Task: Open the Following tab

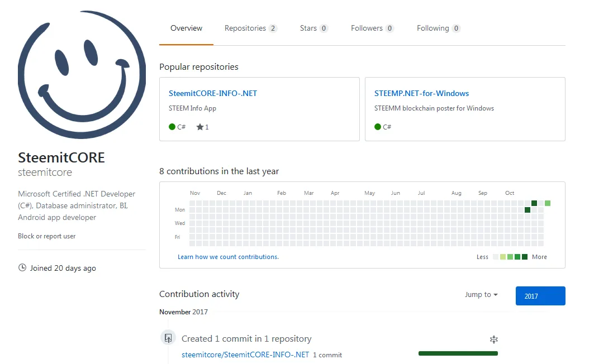Action: pos(438,28)
